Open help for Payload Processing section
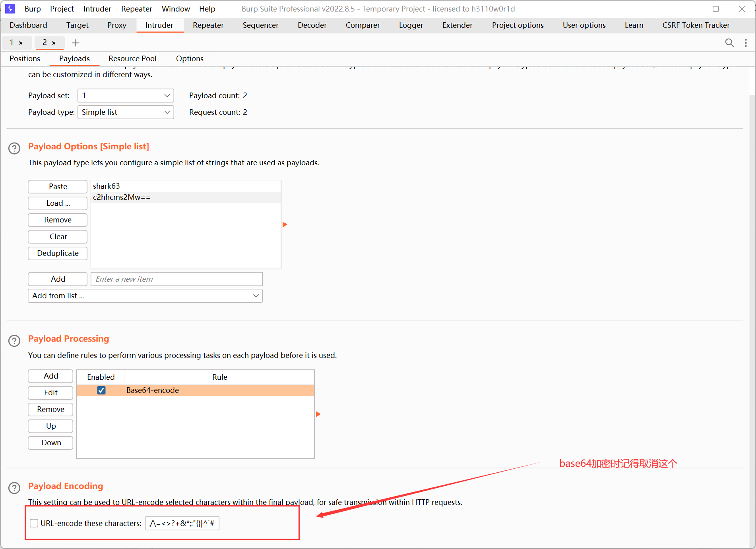 pos(14,341)
